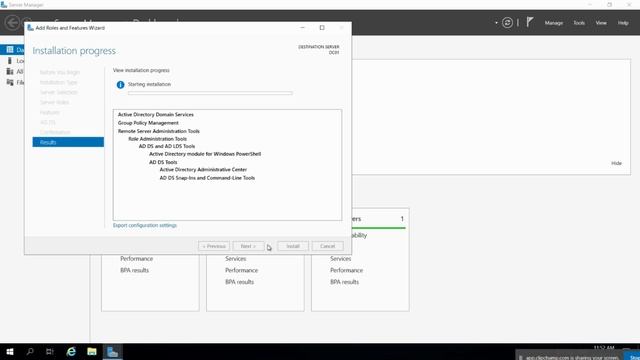The image size is (640, 360).
Task: Select Group Policy Management in list
Action: coord(148,123)
